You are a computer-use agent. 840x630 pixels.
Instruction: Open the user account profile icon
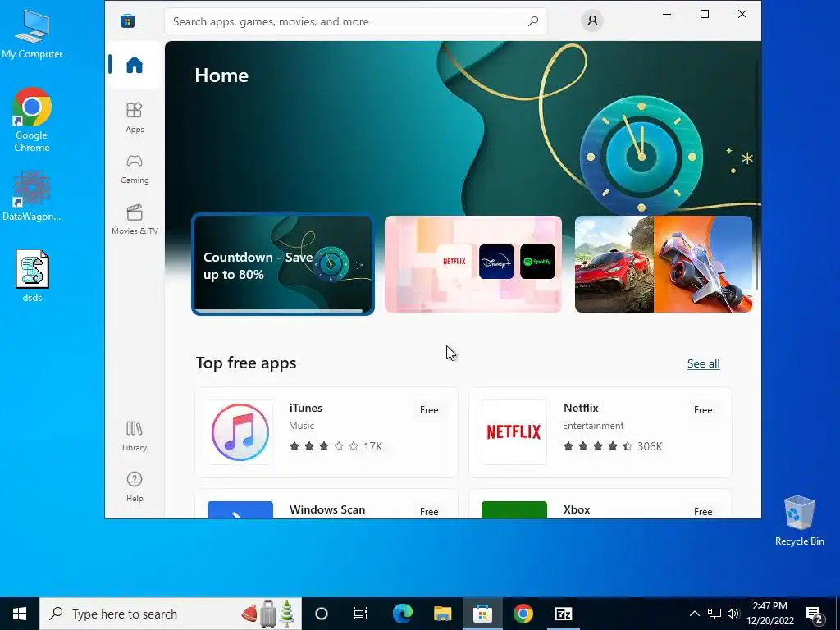pyautogui.click(x=592, y=21)
